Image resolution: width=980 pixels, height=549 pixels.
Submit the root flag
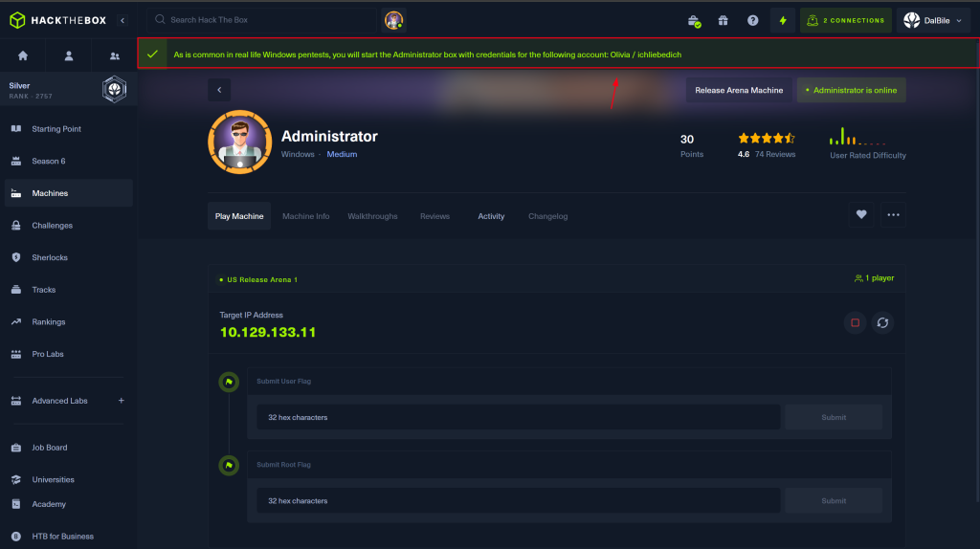[834, 501]
